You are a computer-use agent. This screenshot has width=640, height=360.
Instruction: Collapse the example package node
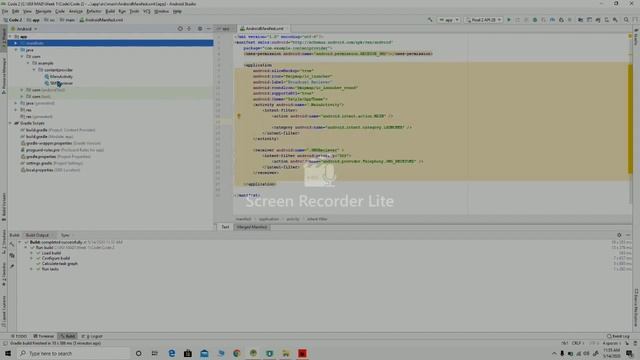(x=28, y=63)
